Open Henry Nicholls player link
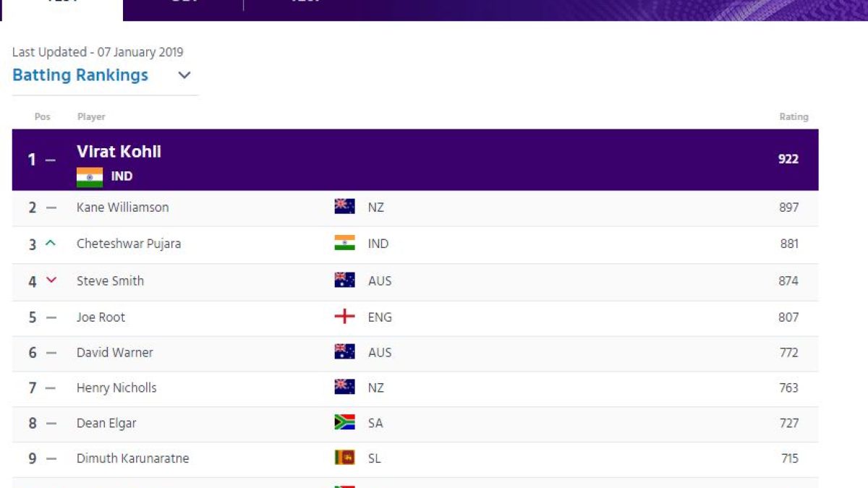Screen dimensions: 868x488 click(x=116, y=388)
